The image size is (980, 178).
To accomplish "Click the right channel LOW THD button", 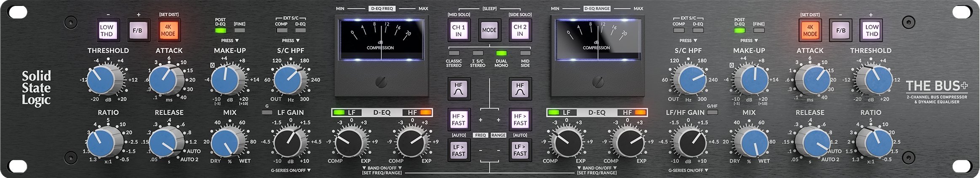I will point(871,31).
